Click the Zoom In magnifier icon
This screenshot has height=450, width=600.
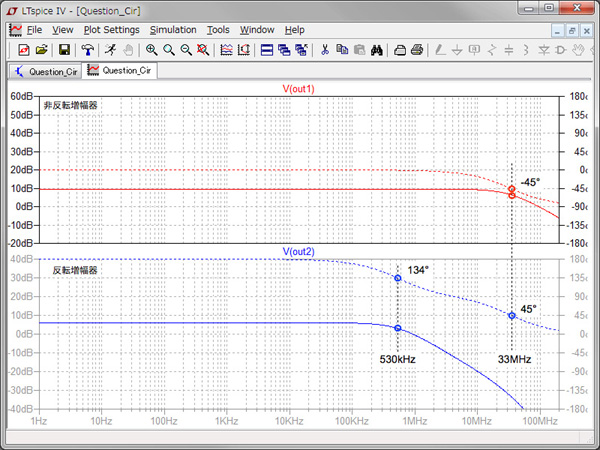coord(151,49)
